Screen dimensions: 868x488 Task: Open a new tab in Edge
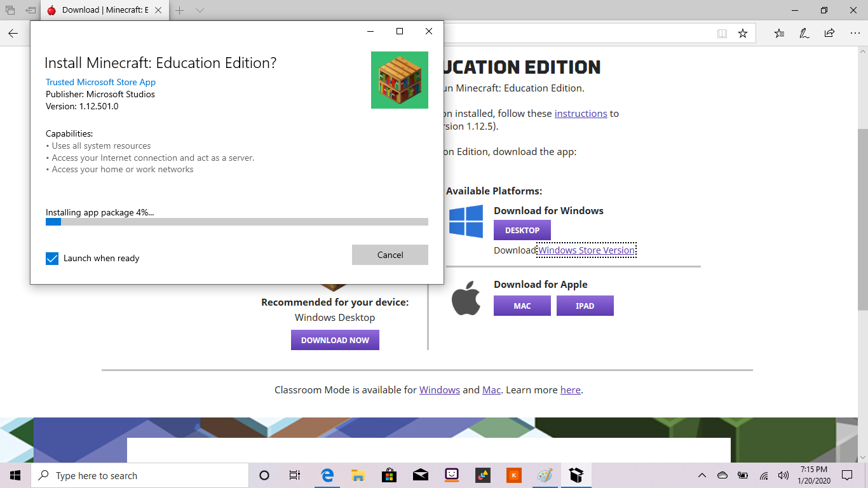pyautogui.click(x=180, y=10)
